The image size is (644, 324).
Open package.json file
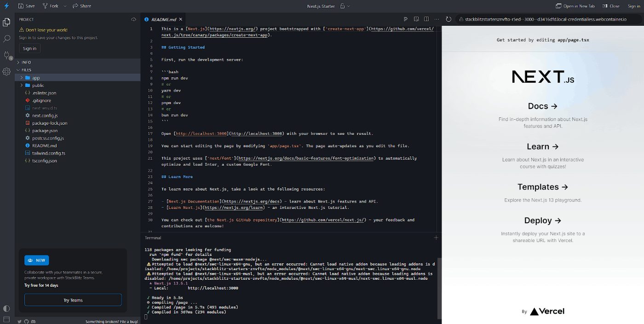coord(78,131)
